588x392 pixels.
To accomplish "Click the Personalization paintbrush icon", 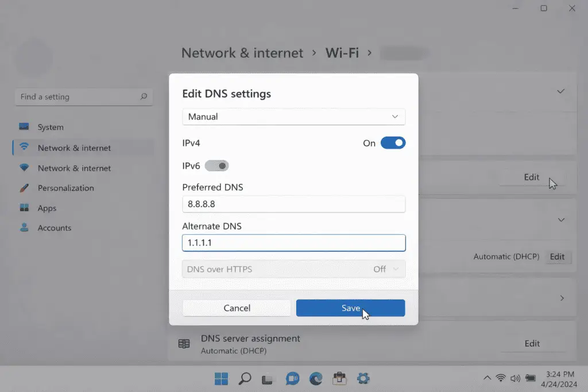I will (x=24, y=188).
